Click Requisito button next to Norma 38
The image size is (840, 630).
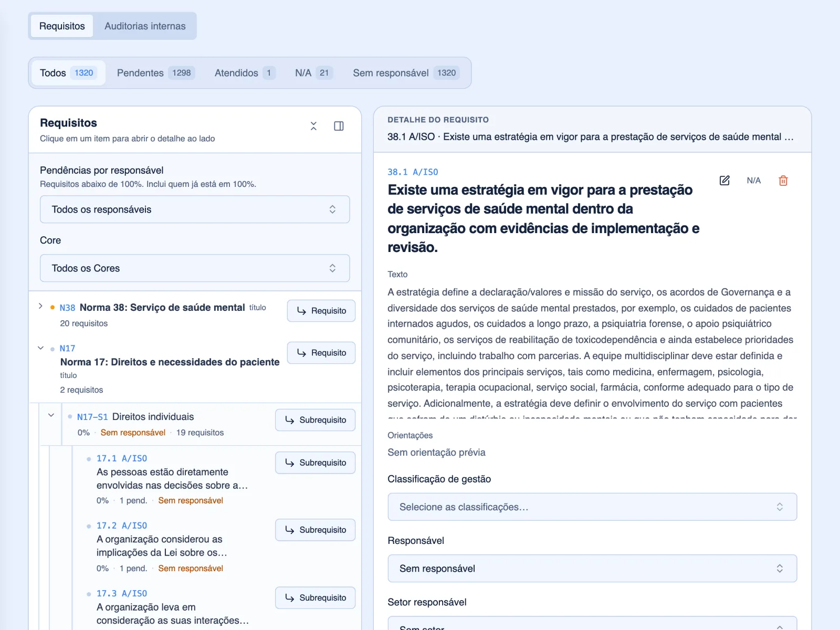(x=321, y=311)
